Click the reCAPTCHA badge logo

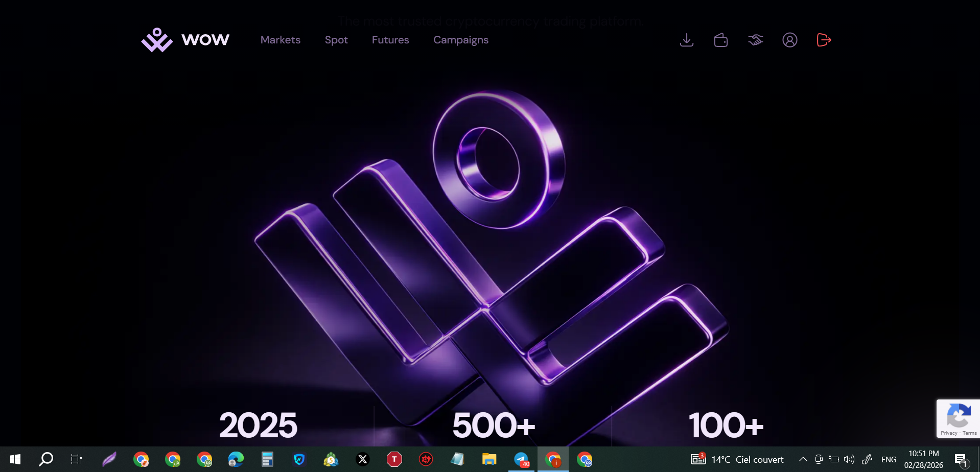point(959,415)
